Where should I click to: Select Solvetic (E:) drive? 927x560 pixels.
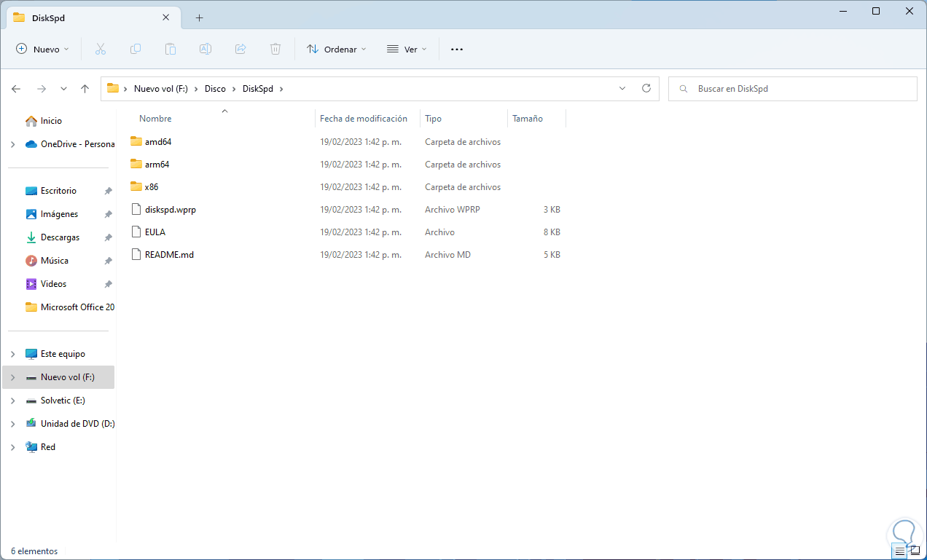(x=63, y=401)
